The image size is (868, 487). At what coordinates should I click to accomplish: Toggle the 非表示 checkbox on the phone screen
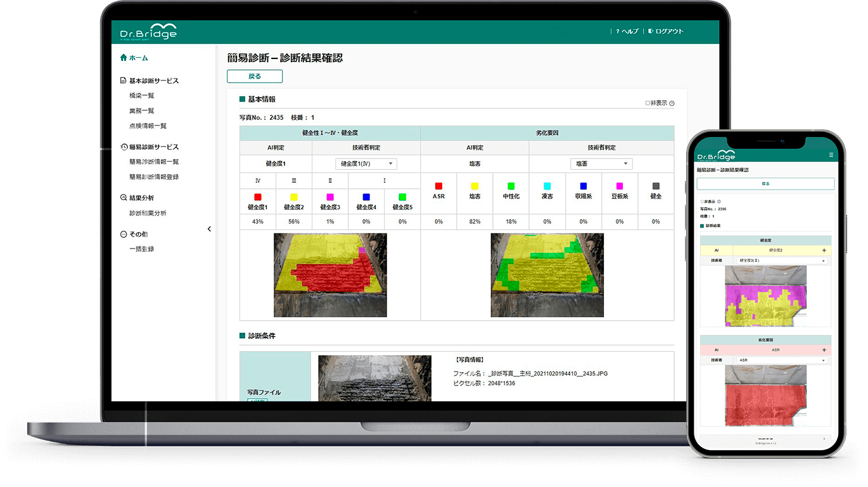click(x=701, y=202)
